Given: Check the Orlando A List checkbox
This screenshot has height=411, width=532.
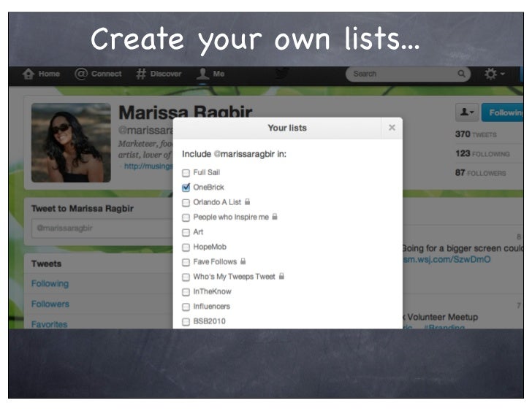Looking at the screenshot, I should [186, 203].
